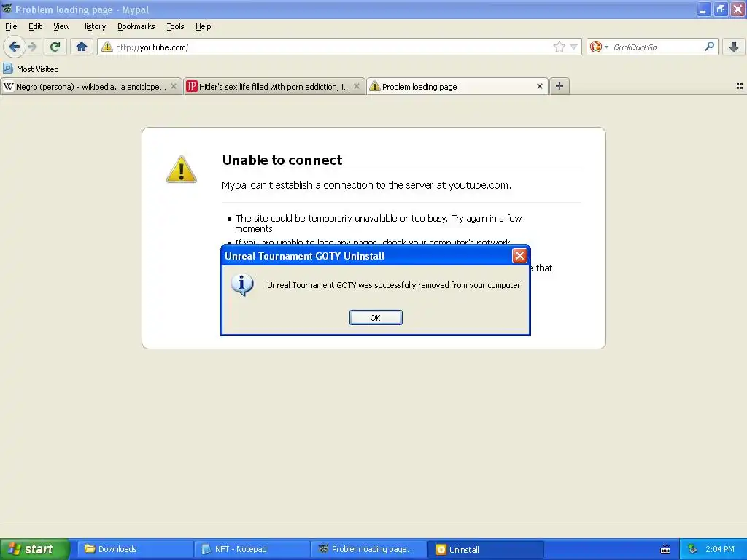This screenshot has width=747, height=560.
Task: Open the History menu
Action: click(93, 26)
